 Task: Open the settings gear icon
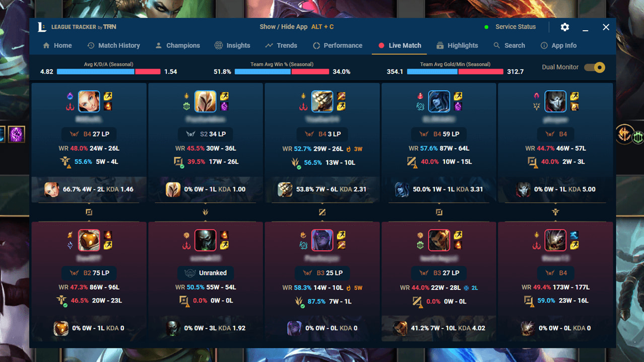tap(565, 27)
